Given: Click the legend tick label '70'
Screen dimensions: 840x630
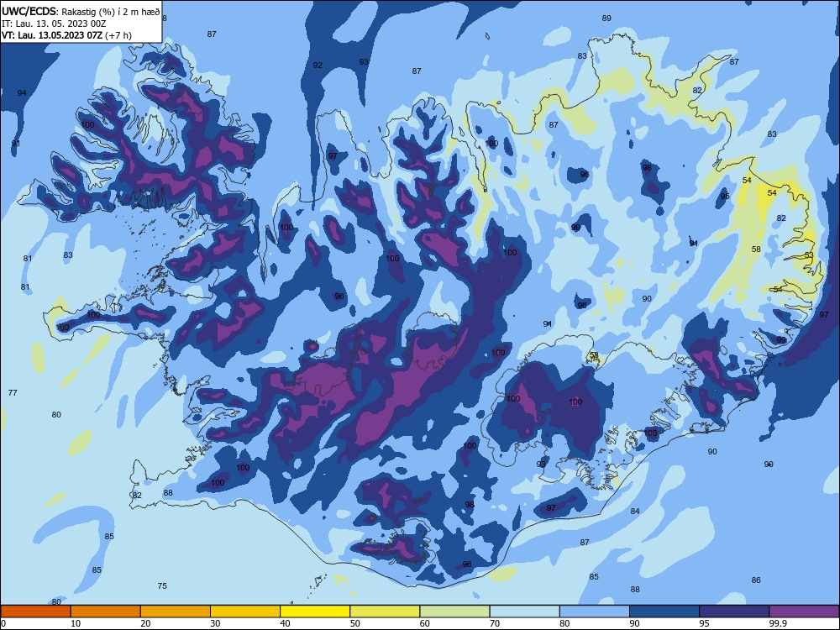Looking at the screenshot, I should coord(495,623).
